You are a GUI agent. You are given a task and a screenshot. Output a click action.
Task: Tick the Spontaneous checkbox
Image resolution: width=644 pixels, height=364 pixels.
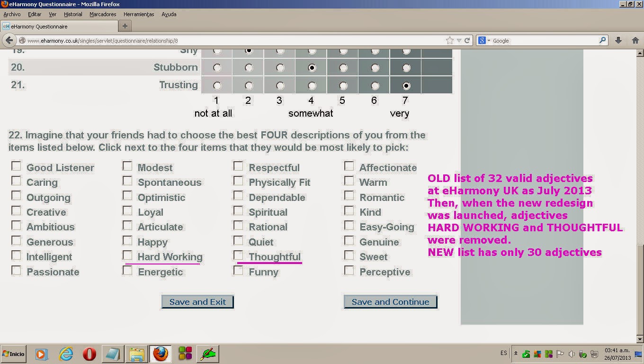tap(127, 181)
